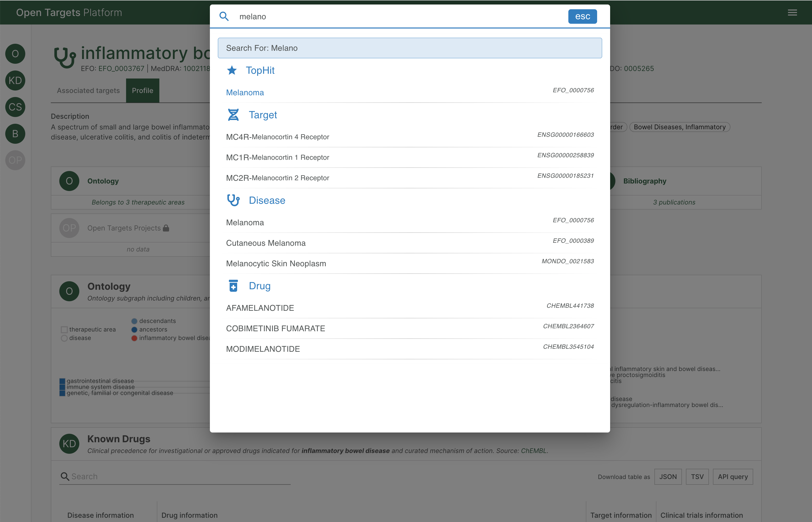Enable the therapeutic area checkbox
Image resolution: width=812 pixels, height=522 pixels.
coord(64,329)
